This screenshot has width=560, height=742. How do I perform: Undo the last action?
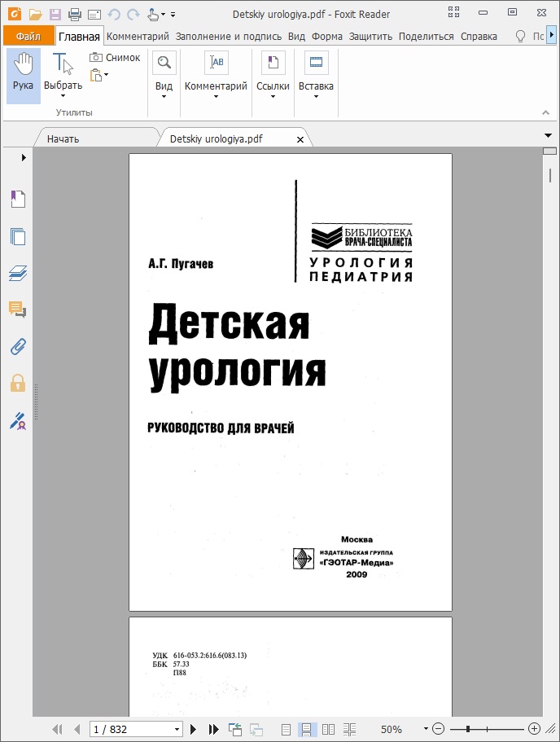tap(114, 15)
